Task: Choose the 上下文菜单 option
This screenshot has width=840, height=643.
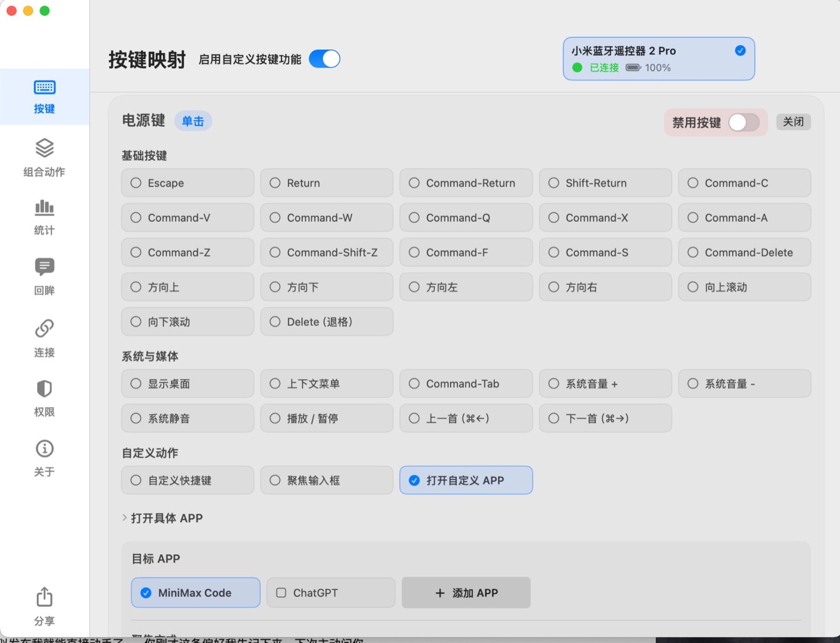Action: pos(327,383)
